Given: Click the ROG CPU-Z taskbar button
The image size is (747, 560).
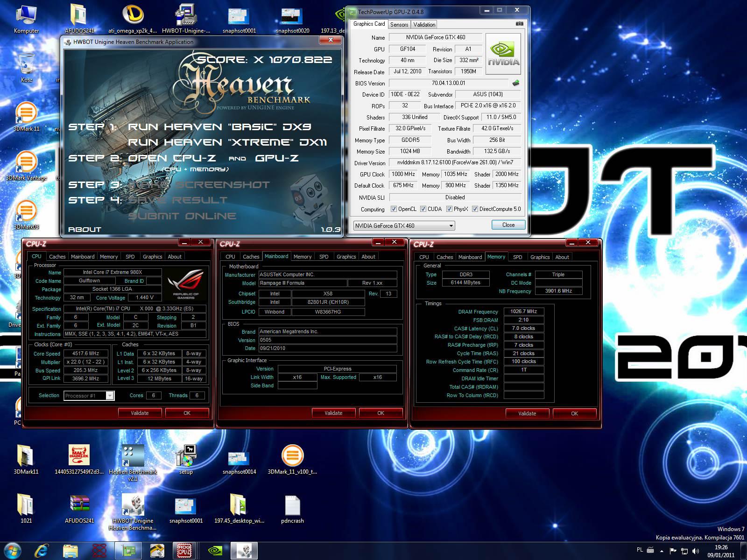Looking at the screenshot, I should 184,551.
